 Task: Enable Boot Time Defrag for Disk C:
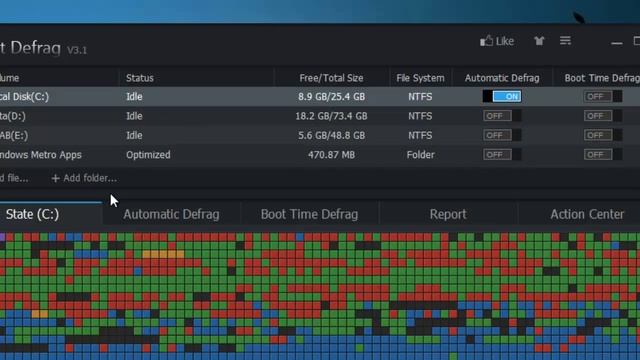click(603, 97)
